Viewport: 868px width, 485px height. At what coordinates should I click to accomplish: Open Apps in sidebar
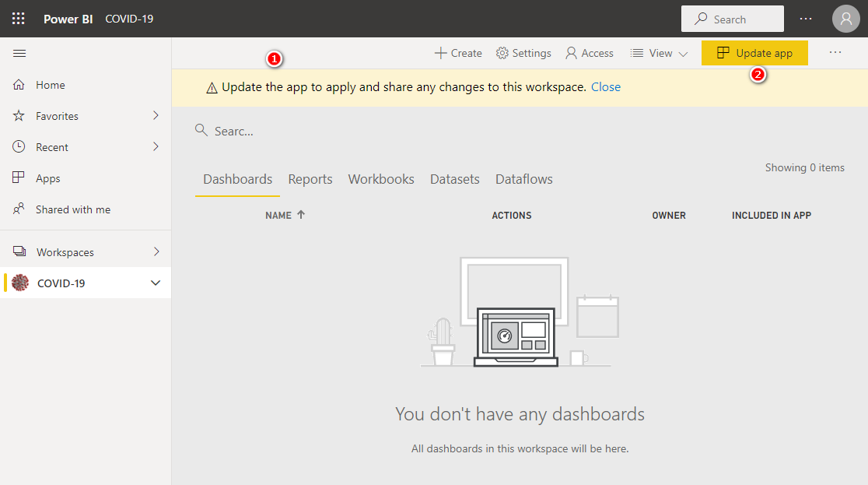[x=86, y=178]
